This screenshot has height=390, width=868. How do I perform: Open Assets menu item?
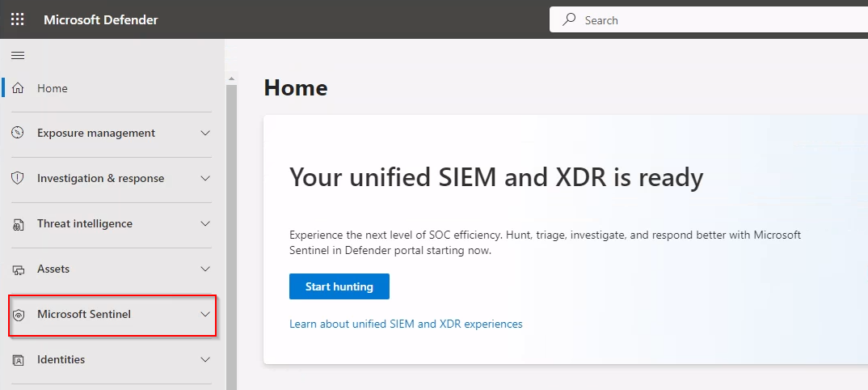coord(112,269)
